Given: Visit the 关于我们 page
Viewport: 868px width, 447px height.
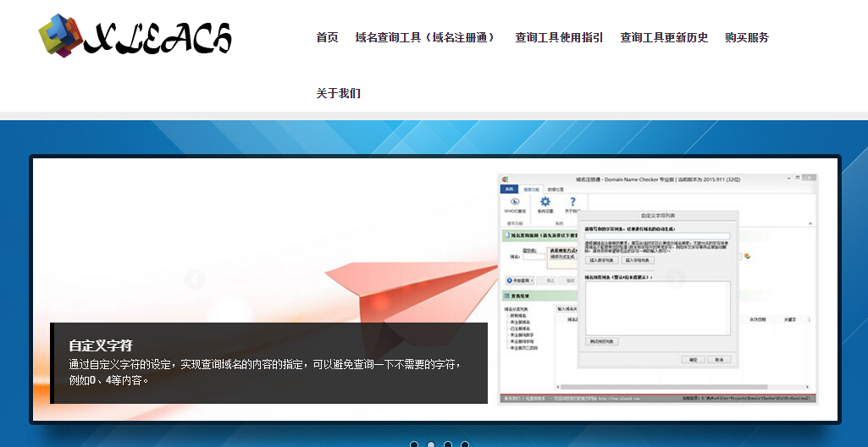Looking at the screenshot, I should (338, 93).
